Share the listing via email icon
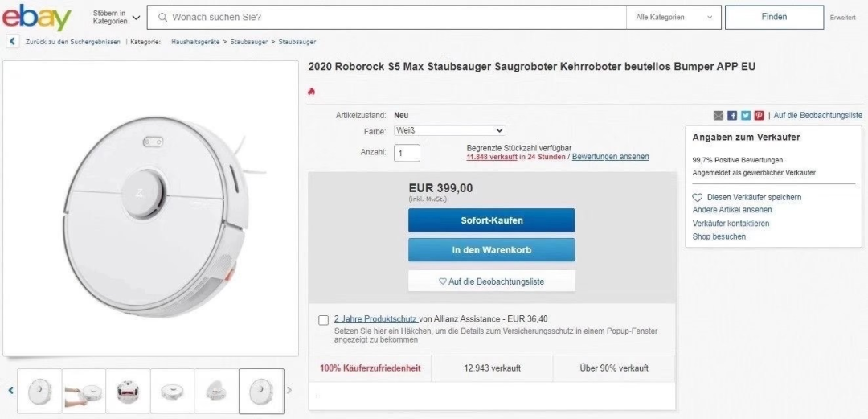This screenshot has width=868, height=419. [x=719, y=116]
